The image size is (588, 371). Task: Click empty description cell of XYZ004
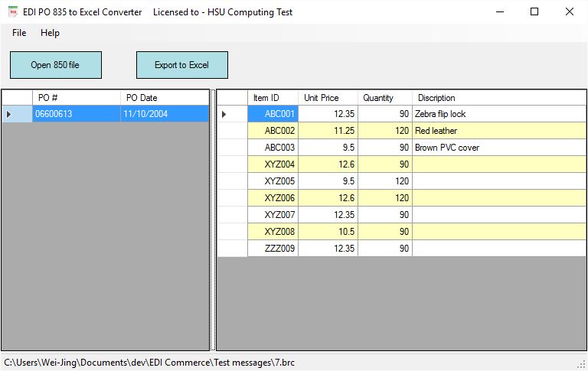(499, 164)
